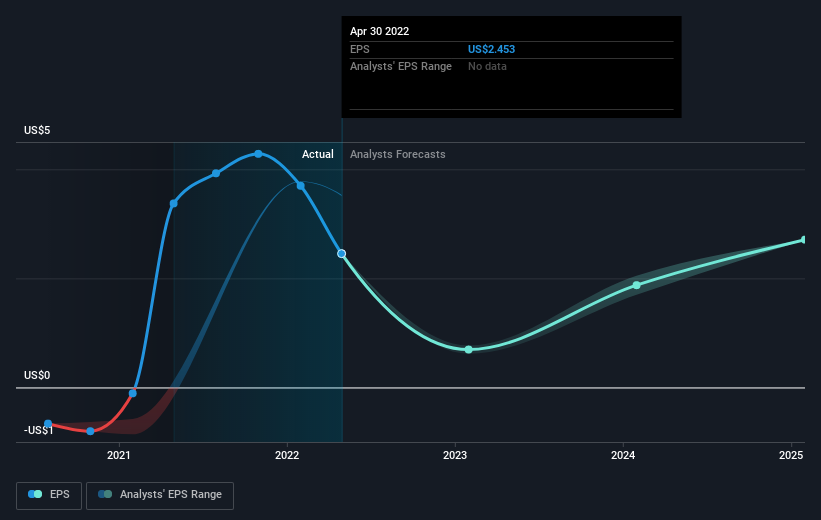Click the early 2022 EPS data point
Viewport: 821px width, 520px height.
pyautogui.click(x=300, y=185)
